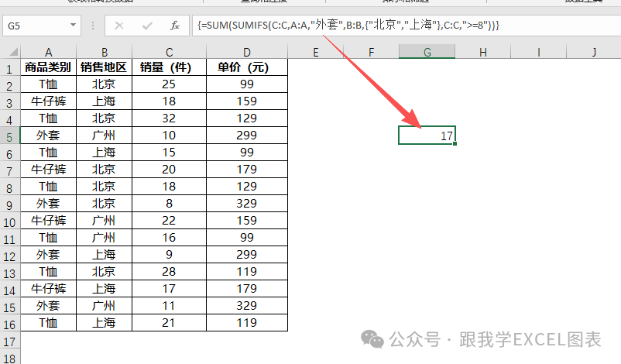Click cell D9 with value 329
This screenshot has width=621, height=364.
click(247, 204)
